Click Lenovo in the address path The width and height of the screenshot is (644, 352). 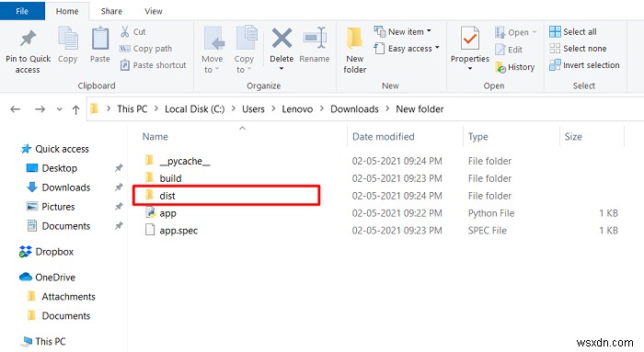pyautogui.click(x=297, y=109)
